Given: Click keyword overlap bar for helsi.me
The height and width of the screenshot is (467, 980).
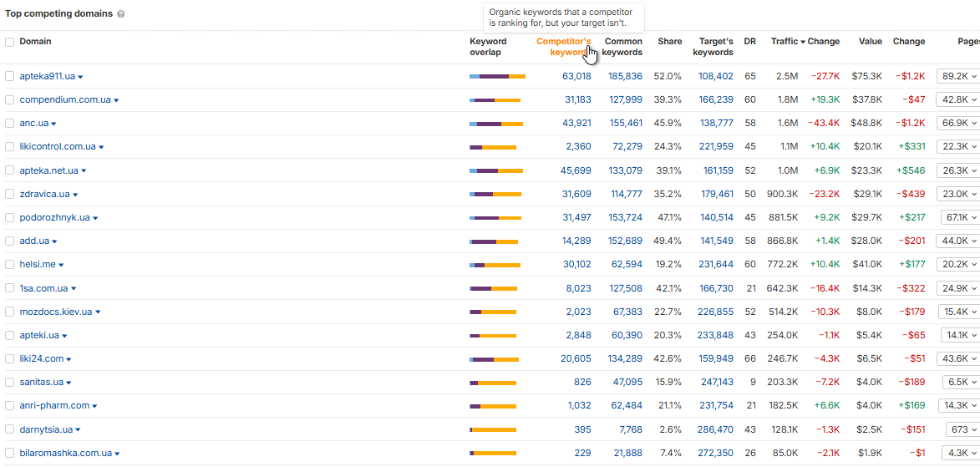Looking at the screenshot, I should 495,265.
